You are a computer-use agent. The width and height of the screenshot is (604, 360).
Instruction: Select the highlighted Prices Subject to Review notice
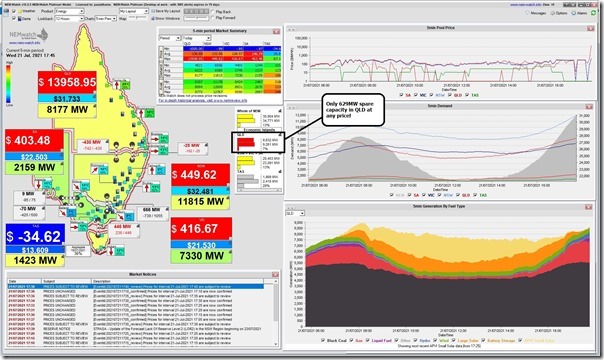tap(136, 286)
